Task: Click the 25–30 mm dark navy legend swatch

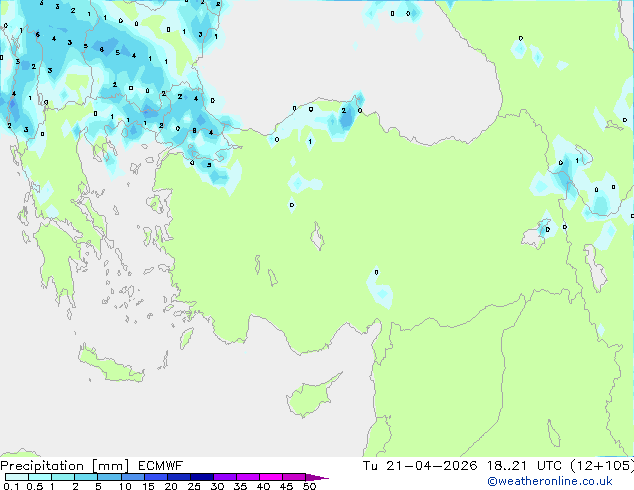Action: coord(202,477)
